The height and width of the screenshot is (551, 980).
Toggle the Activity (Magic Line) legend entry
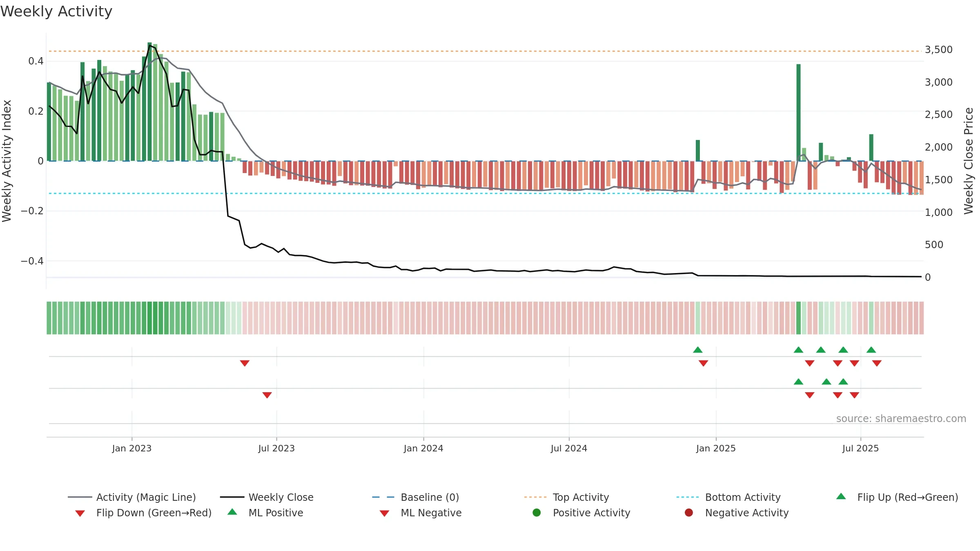tap(132, 497)
